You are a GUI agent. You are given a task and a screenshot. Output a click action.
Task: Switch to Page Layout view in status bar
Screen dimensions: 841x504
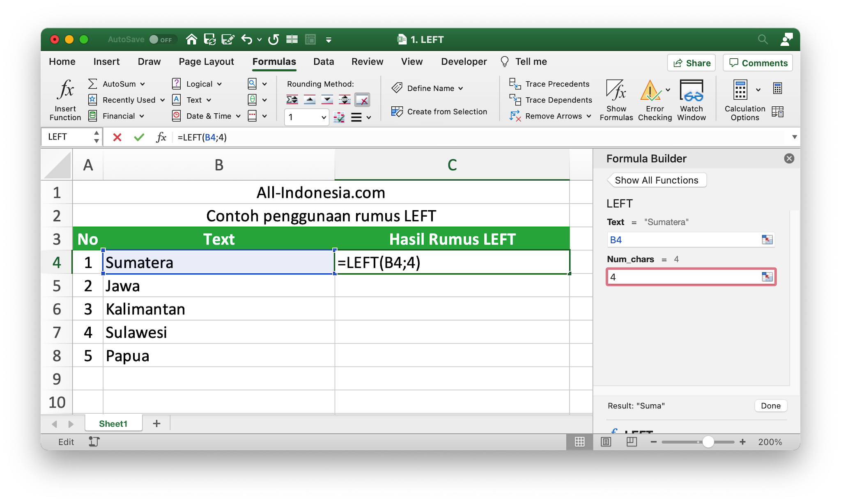pyautogui.click(x=606, y=442)
